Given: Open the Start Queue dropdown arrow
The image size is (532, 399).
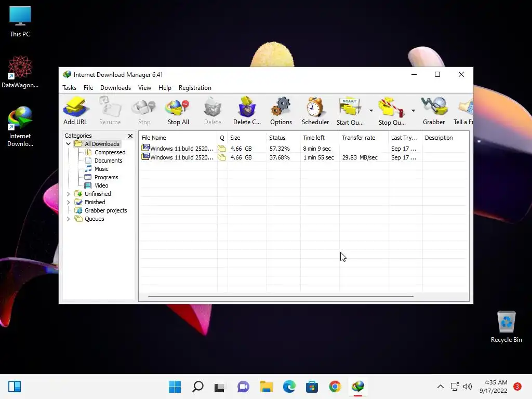Looking at the screenshot, I should [x=371, y=111].
